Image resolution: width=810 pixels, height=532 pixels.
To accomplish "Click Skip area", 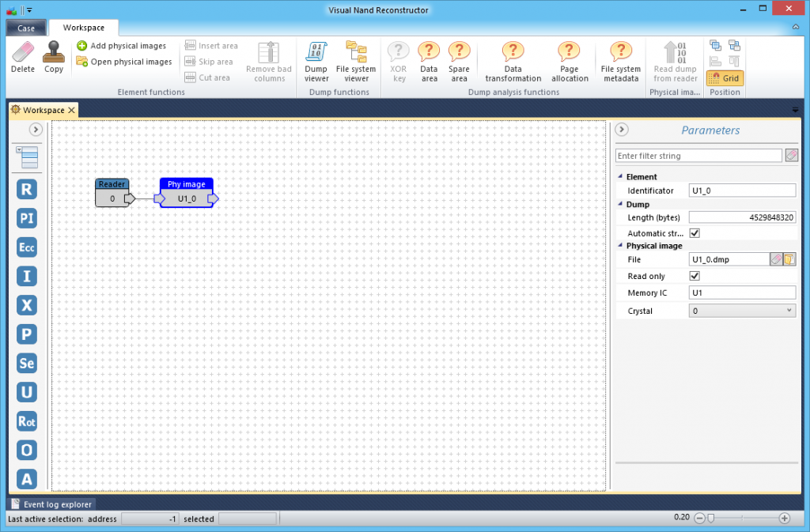I will click(x=209, y=62).
